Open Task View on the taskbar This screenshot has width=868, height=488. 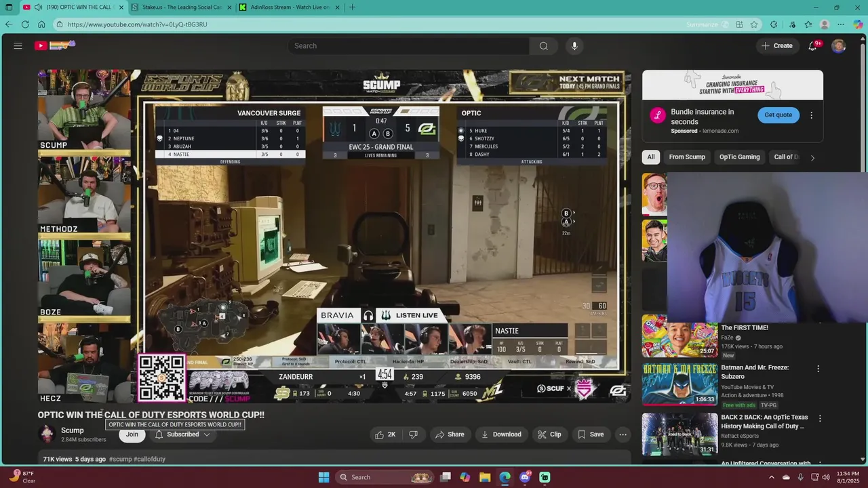click(x=445, y=477)
